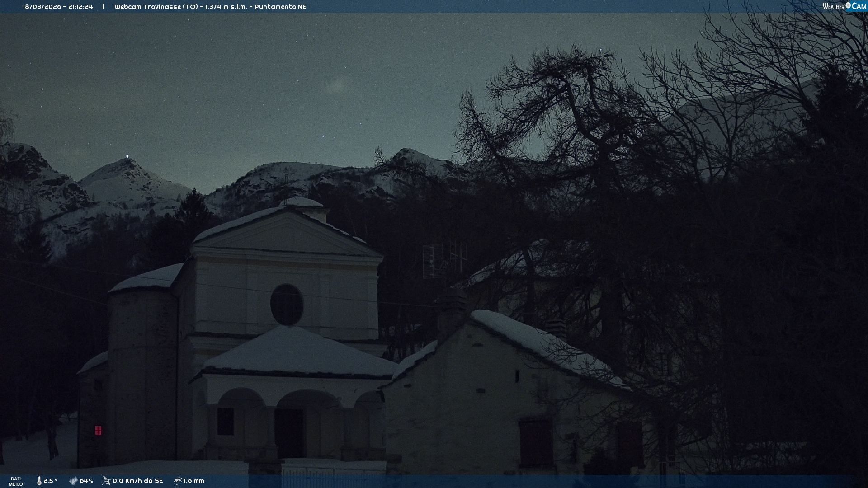Click the thermometer temperature icon
The image size is (868, 488).
39,481
